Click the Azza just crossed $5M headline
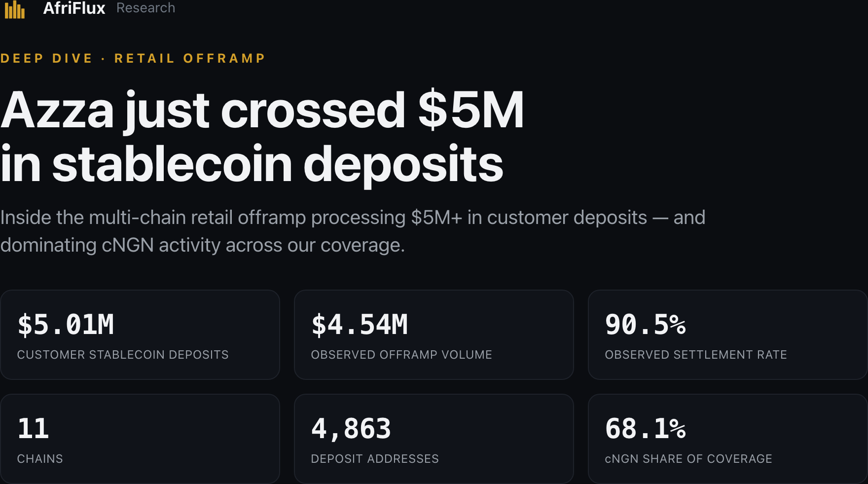This screenshot has width=868, height=484. point(262,137)
